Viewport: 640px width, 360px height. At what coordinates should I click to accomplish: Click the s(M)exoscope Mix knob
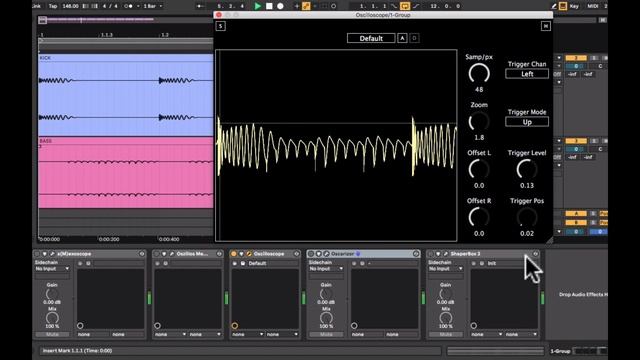[x=52, y=318]
